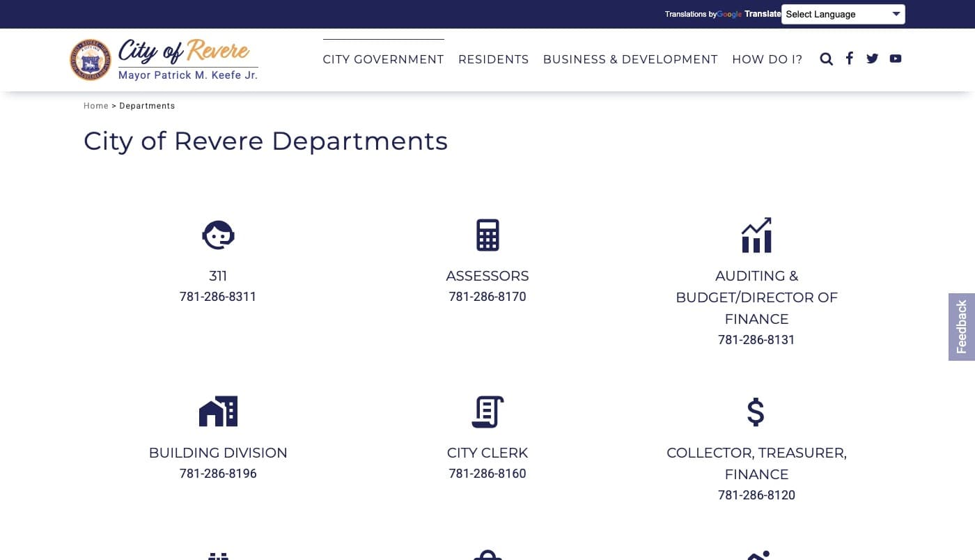Click the Auditing & Budget chart icon
Screen dimensions: 975x560
pos(756,235)
